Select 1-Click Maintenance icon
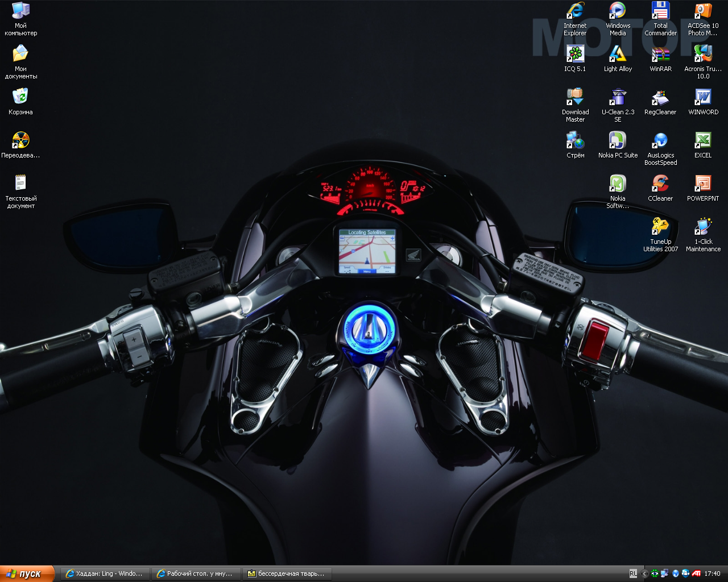728x582 pixels. click(x=703, y=227)
